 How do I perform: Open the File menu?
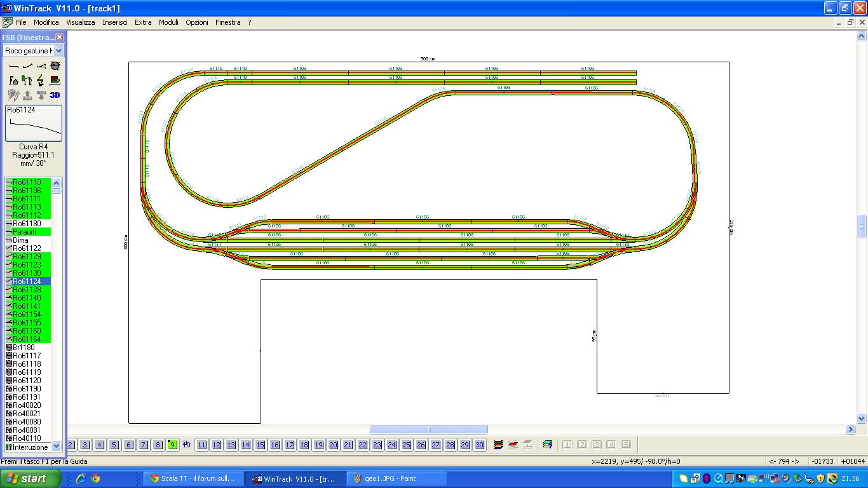21,22
